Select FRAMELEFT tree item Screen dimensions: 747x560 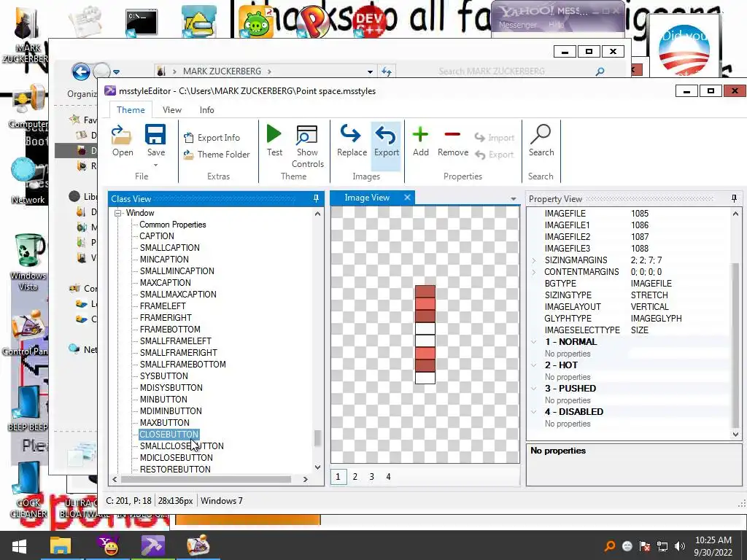tap(163, 306)
